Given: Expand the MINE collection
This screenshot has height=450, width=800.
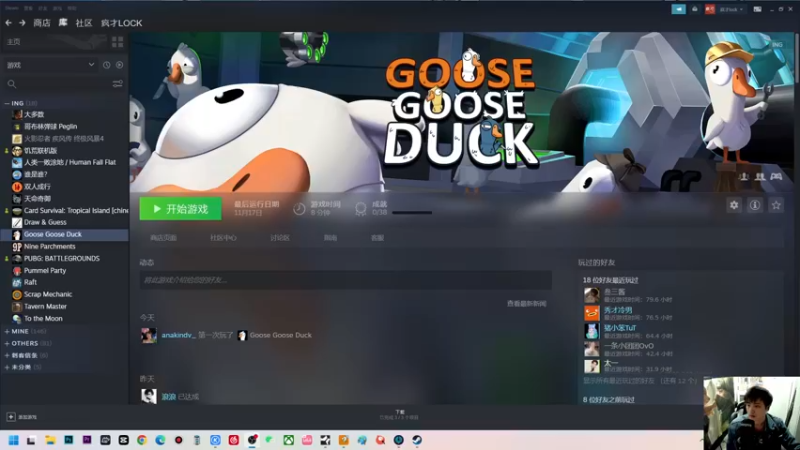Looking at the screenshot, I should pos(7,332).
